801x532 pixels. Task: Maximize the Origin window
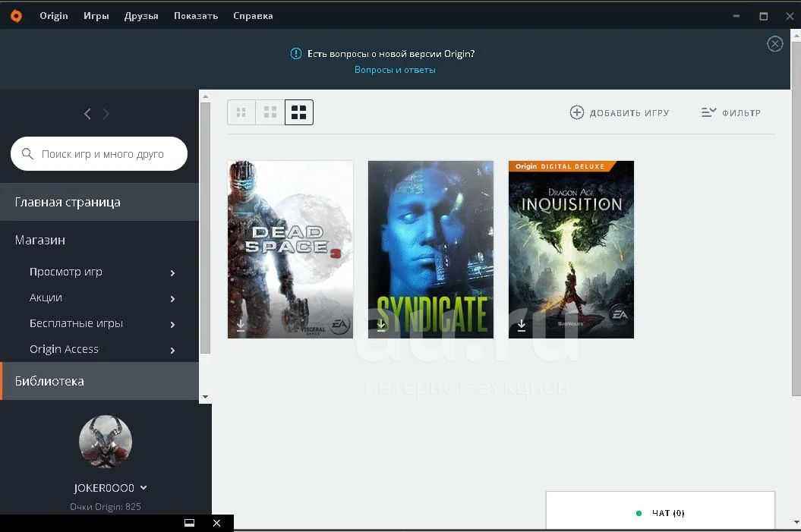click(x=763, y=17)
